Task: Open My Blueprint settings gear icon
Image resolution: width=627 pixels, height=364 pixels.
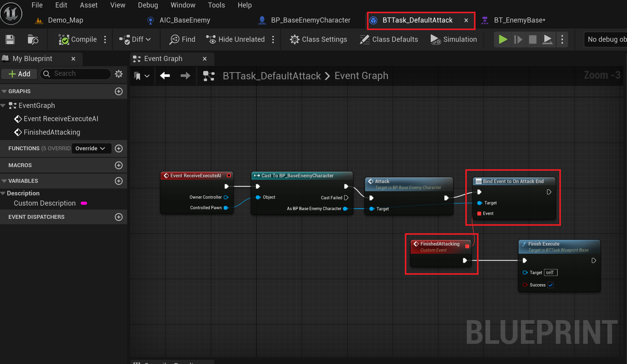Action: (119, 74)
